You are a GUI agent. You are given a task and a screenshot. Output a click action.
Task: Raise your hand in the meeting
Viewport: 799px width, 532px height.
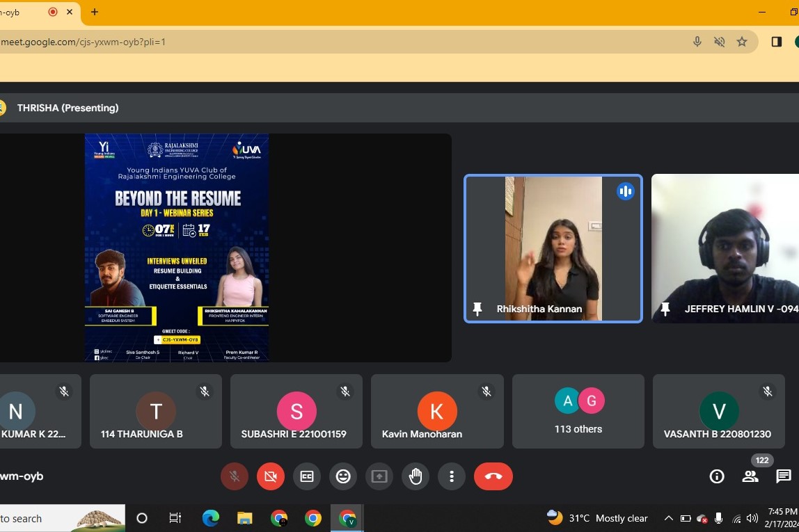click(416, 476)
